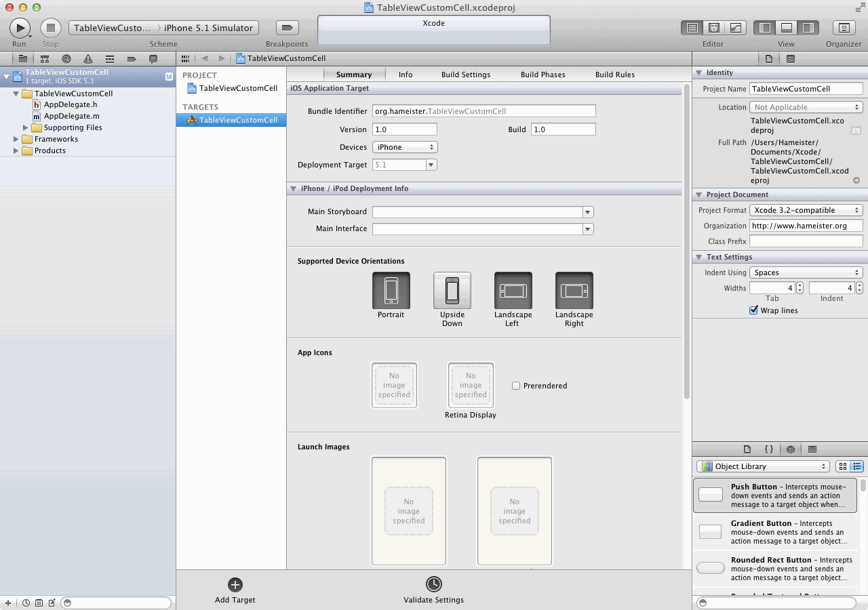The image size is (868, 610).
Task: Click the Add Target icon
Action: pos(235,585)
